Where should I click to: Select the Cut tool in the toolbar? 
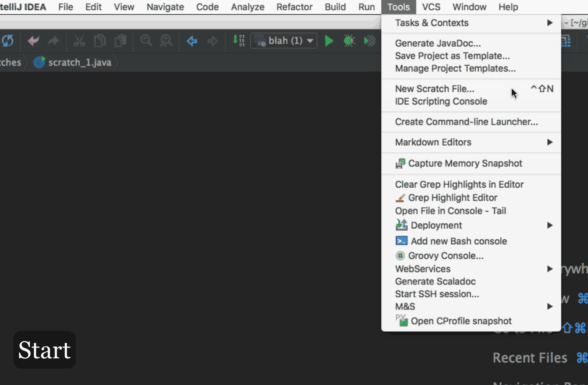79,41
